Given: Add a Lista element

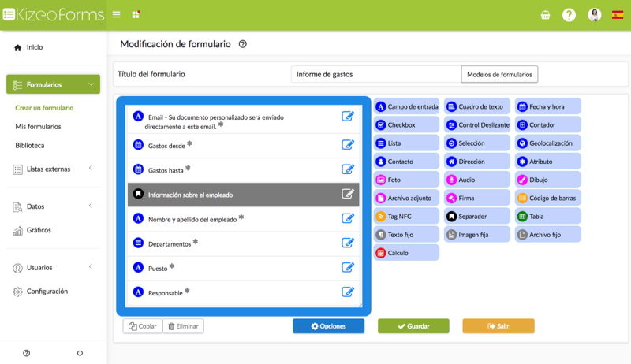Looking at the screenshot, I should coord(406,143).
